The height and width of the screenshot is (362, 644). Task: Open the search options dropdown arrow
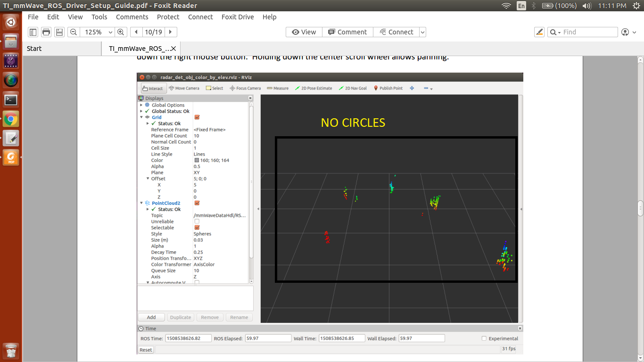point(559,32)
